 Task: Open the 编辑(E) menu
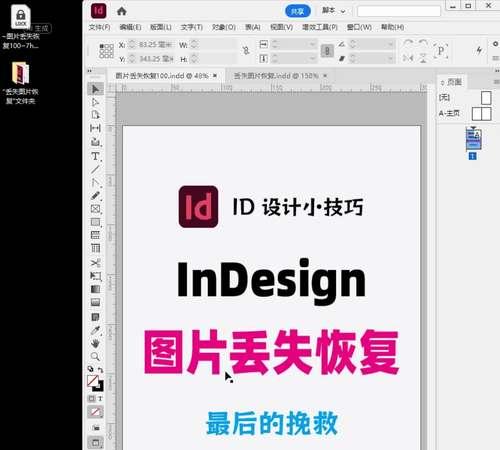click(130, 27)
